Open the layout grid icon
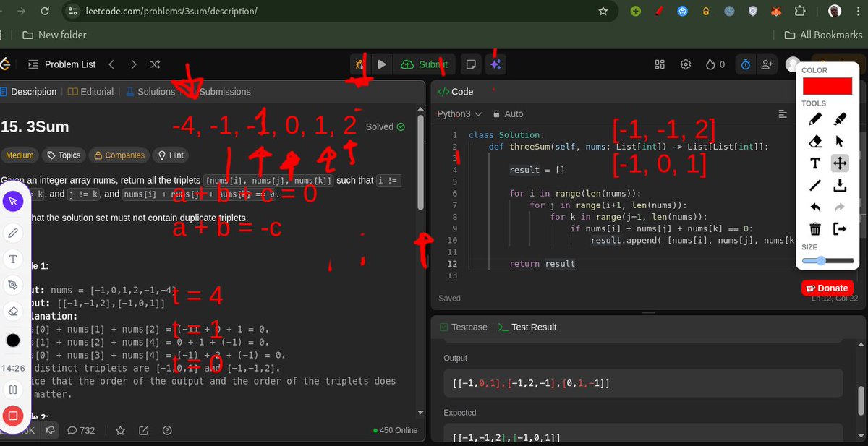868x446 pixels. [660, 64]
